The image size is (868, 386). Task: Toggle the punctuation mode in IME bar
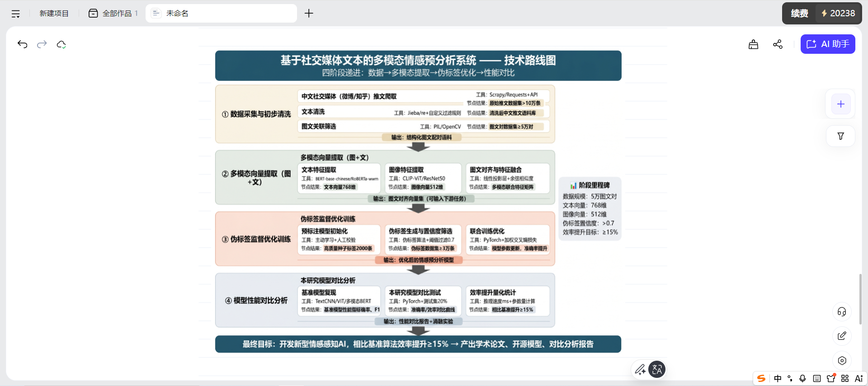790,379
